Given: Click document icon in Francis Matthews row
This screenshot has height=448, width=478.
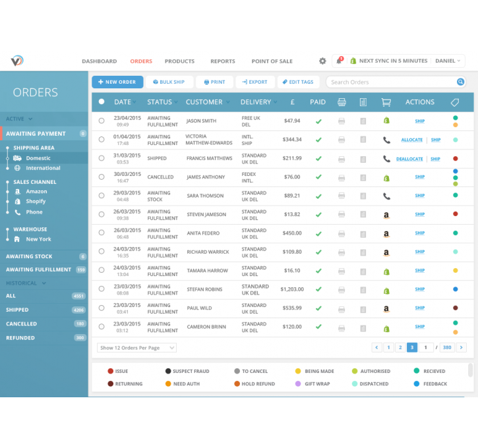Looking at the screenshot, I should pyautogui.click(x=363, y=159).
